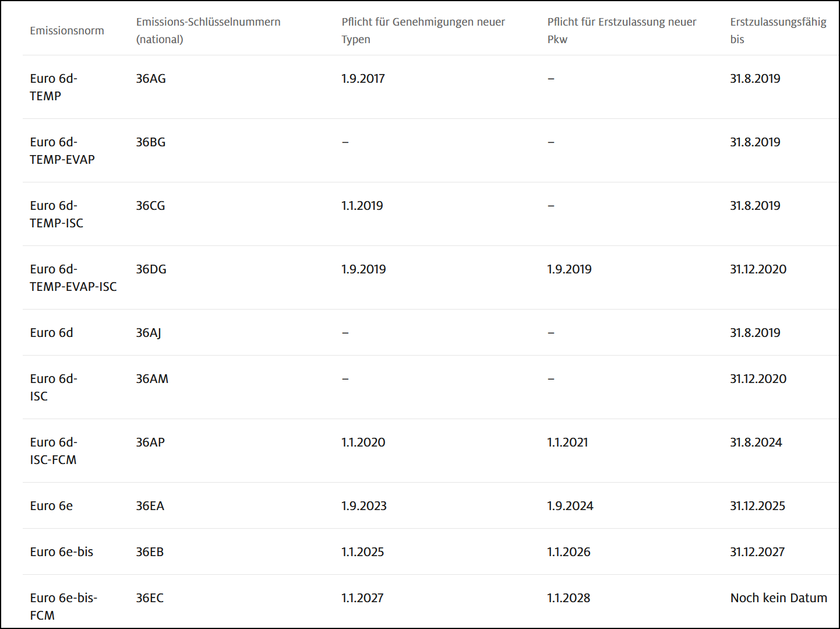The height and width of the screenshot is (629, 840).
Task: Click the 36AJ key number
Action: click(x=149, y=333)
